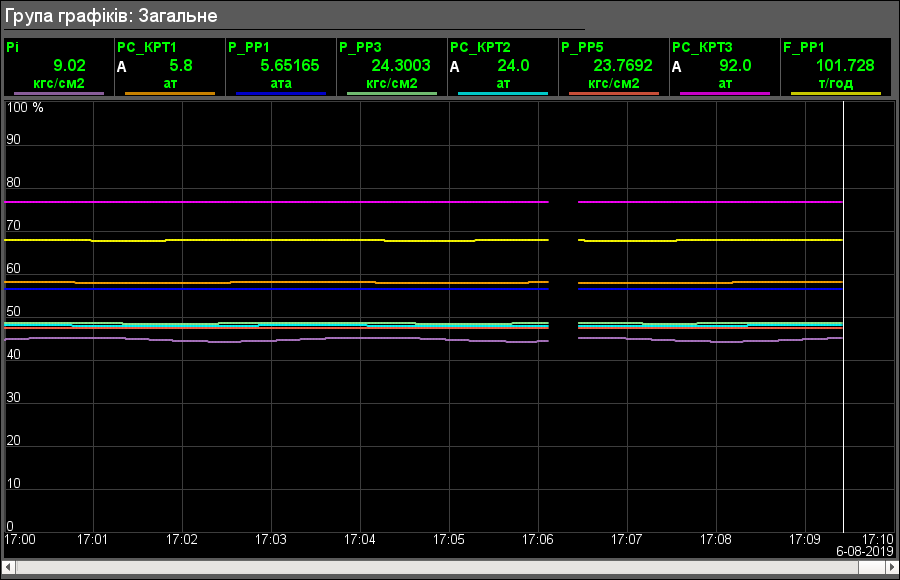The width and height of the screenshot is (900, 580).
Task: Click the cyan PC_KPT2 color bar
Action: (x=503, y=93)
